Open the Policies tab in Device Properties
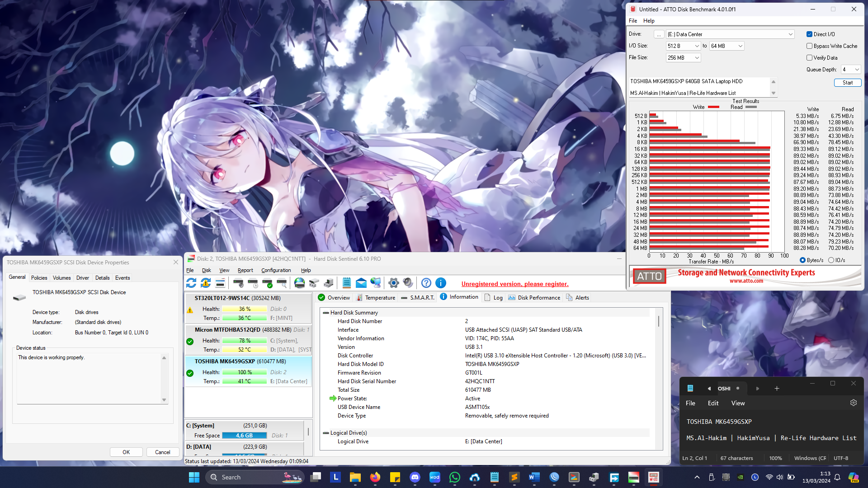This screenshot has width=868, height=488. coord(39,278)
